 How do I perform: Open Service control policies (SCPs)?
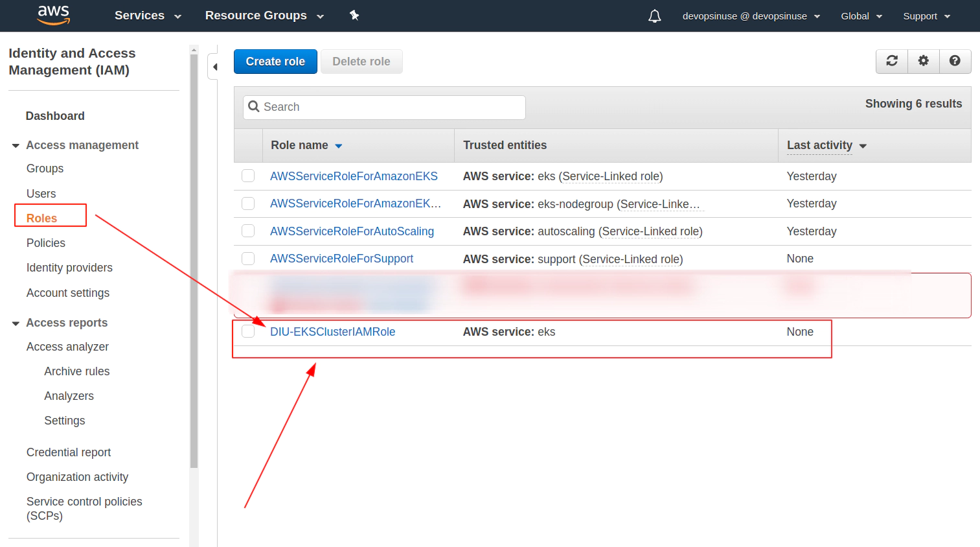click(84, 509)
